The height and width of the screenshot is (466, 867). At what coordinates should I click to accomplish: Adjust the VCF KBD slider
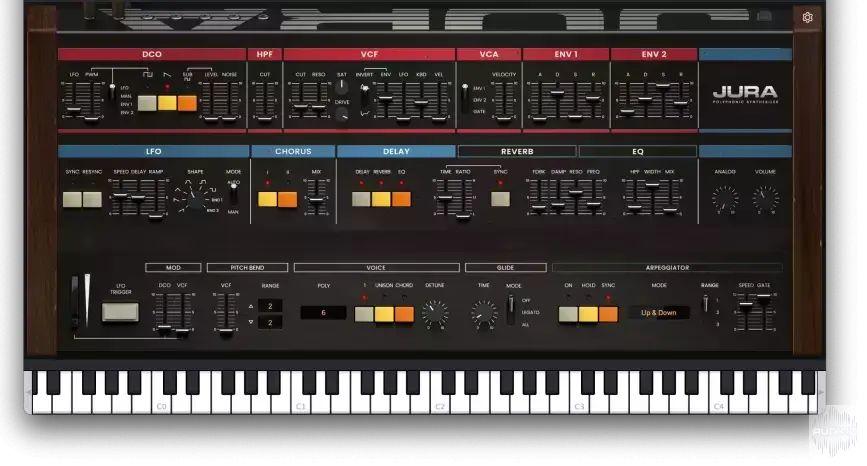(421, 103)
